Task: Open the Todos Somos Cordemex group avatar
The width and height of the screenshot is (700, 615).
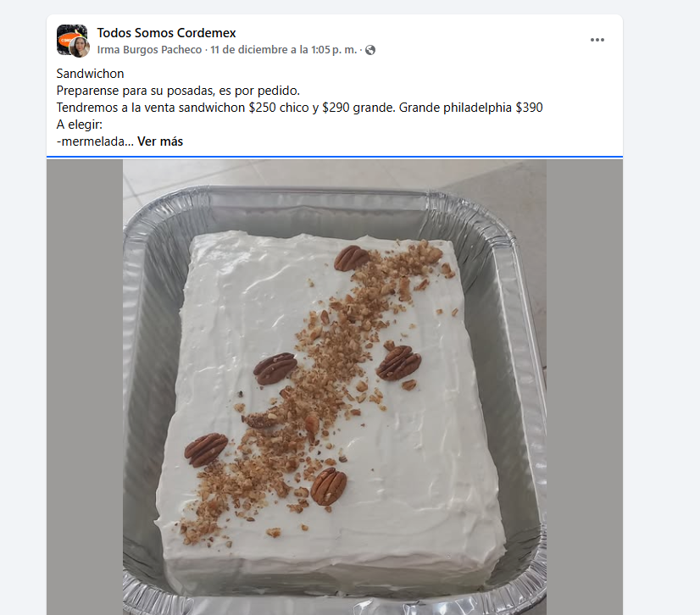Action: (x=72, y=39)
